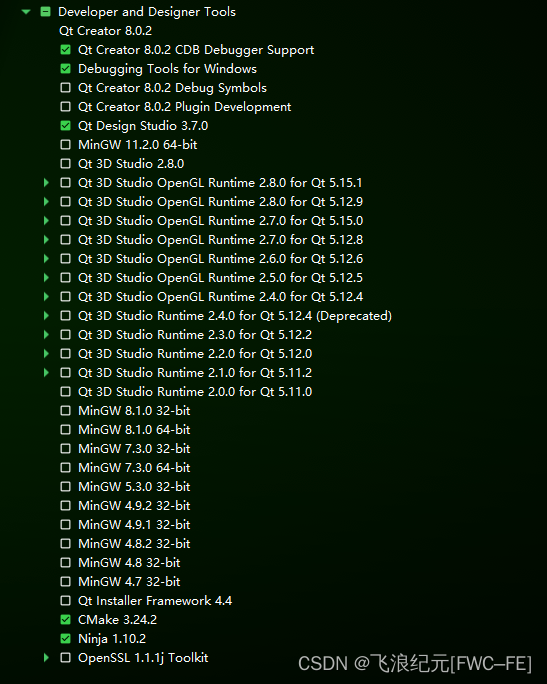Click the MinGW 11.2.0 64-bit label

click(x=137, y=145)
